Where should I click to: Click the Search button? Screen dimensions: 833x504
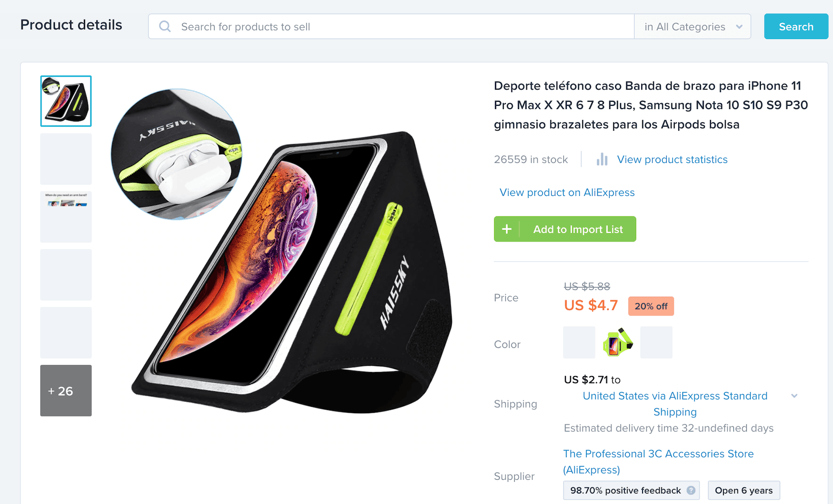pyautogui.click(x=796, y=26)
